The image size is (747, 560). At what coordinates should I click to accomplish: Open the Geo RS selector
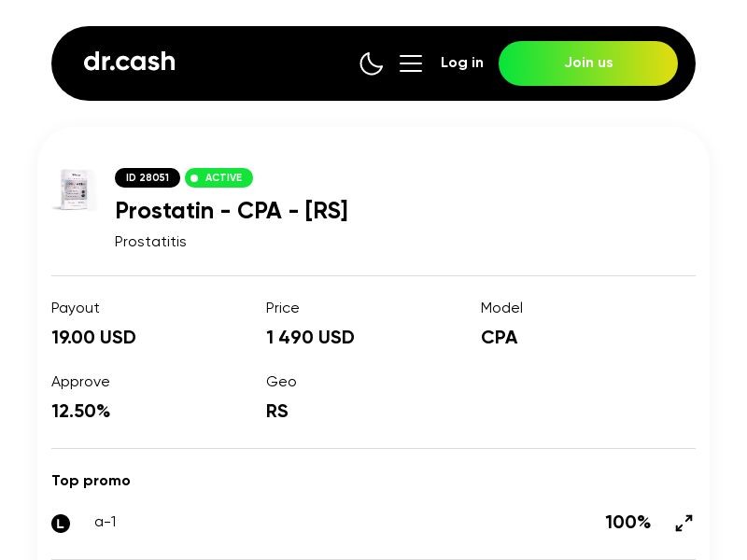[x=277, y=411]
